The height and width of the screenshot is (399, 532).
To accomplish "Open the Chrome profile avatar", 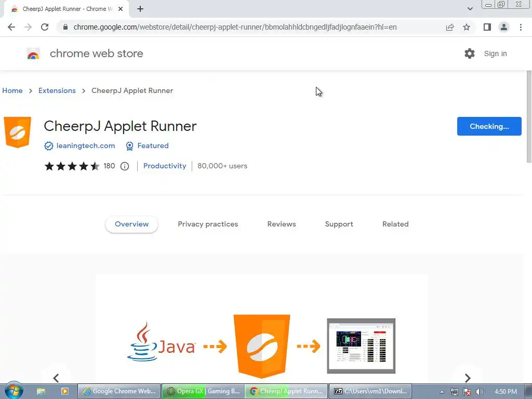I will click(504, 27).
